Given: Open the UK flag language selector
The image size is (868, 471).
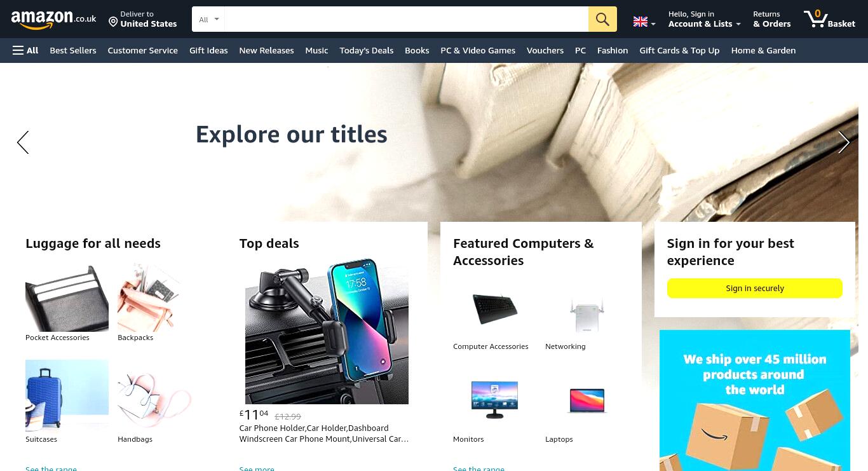Looking at the screenshot, I should (x=644, y=22).
